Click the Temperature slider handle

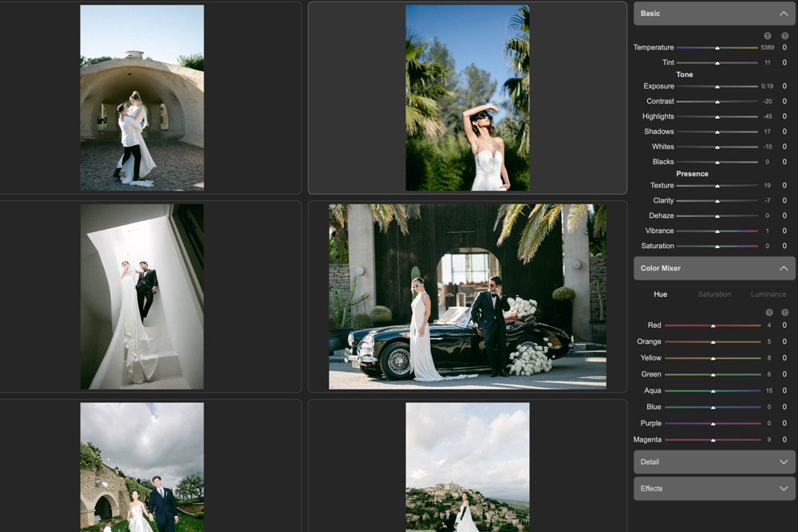click(x=717, y=48)
